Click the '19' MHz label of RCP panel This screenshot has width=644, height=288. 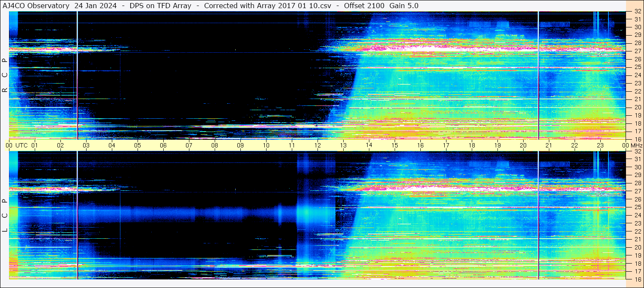[x=638, y=115]
